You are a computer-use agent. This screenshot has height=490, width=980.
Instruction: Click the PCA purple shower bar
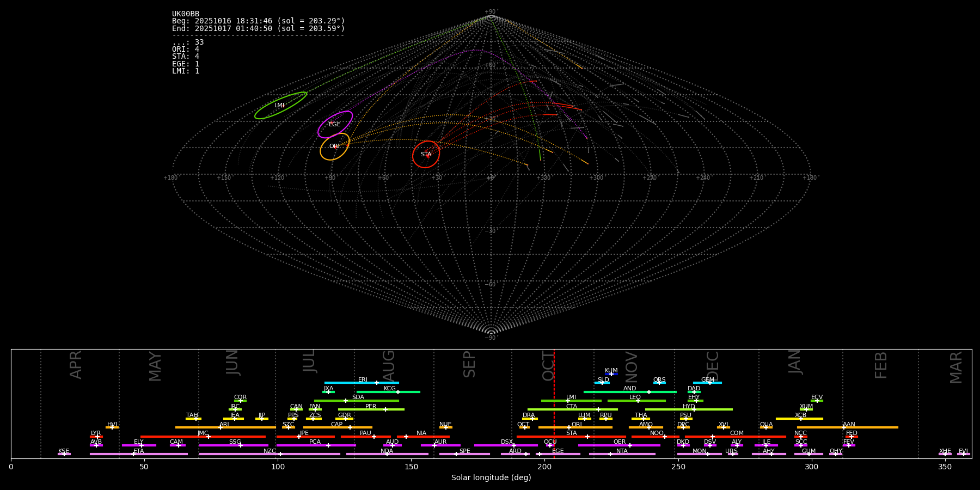[316, 445]
